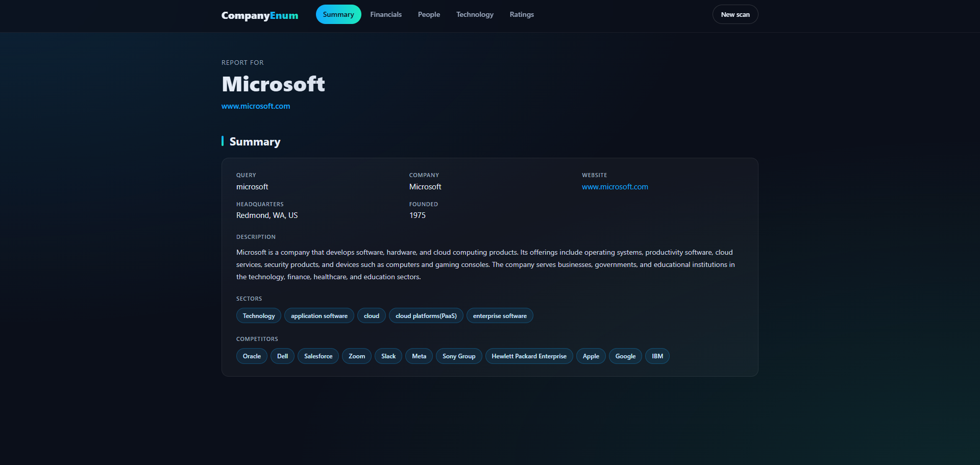Click the 'DESCRIPTION' label

coord(256,237)
